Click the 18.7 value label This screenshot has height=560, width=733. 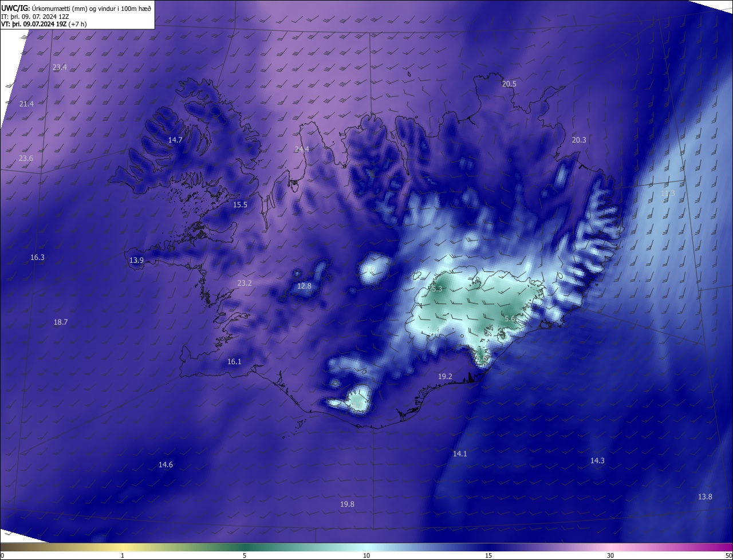[x=61, y=322]
